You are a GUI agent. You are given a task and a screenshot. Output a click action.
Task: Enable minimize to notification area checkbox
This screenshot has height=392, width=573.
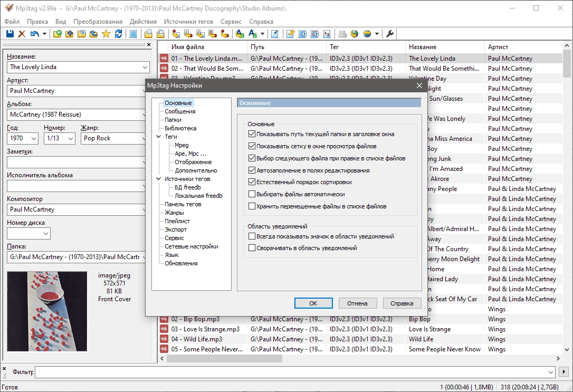(x=252, y=248)
